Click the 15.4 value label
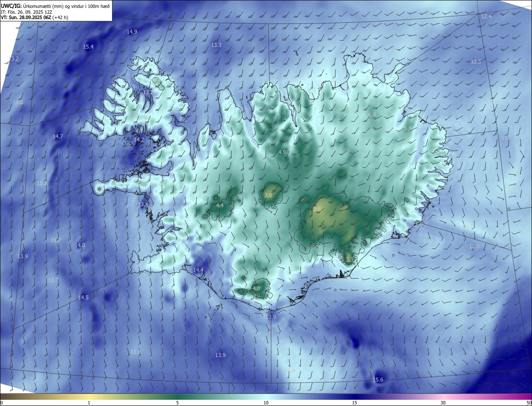 point(88,46)
